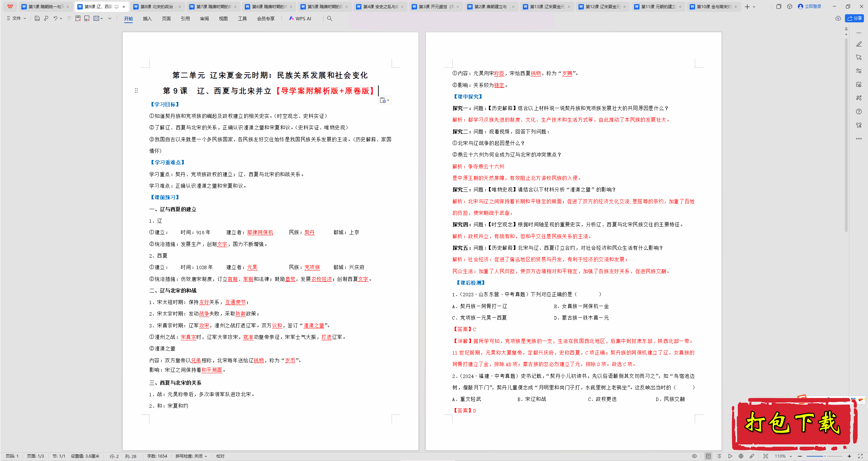Open the 文件 menu dropdown

pyautogui.click(x=17, y=18)
